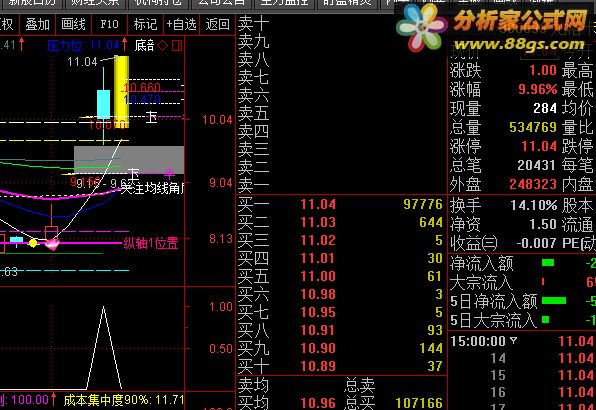Click the red square icon beside 底部
The image size is (596, 410).
[177, 46]
